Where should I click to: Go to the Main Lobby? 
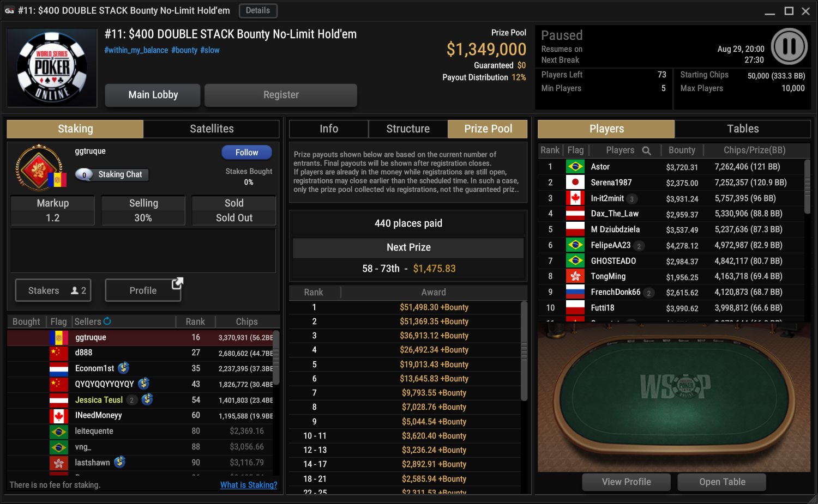coord(153,95)
